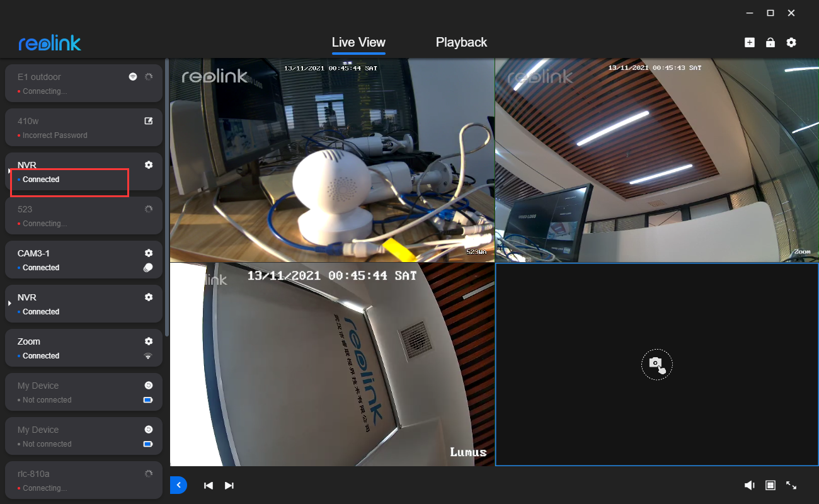Click the Wi-Fi signal icon on Zoom device
Image resolution: width=819 pixels, height=504 pixels.
[x=148, y=356]
